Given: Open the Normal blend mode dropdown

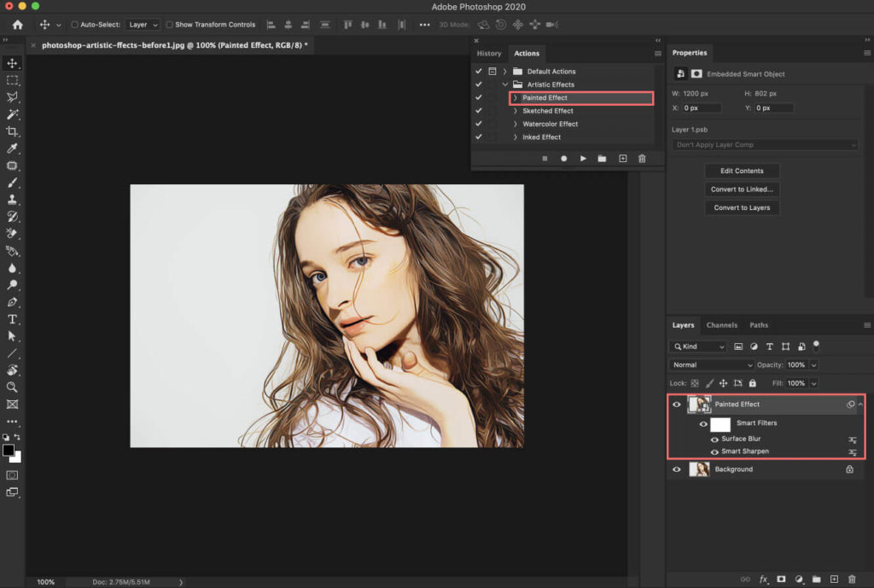Looking at the screenshot, I should click(712, 365).
